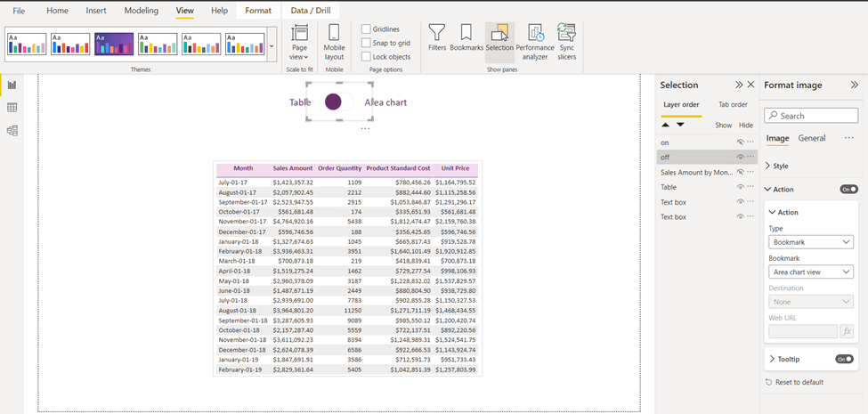Enable the Gridlines checkbox
The height and width of the screenshot is (414, 868).
(366, 29)
